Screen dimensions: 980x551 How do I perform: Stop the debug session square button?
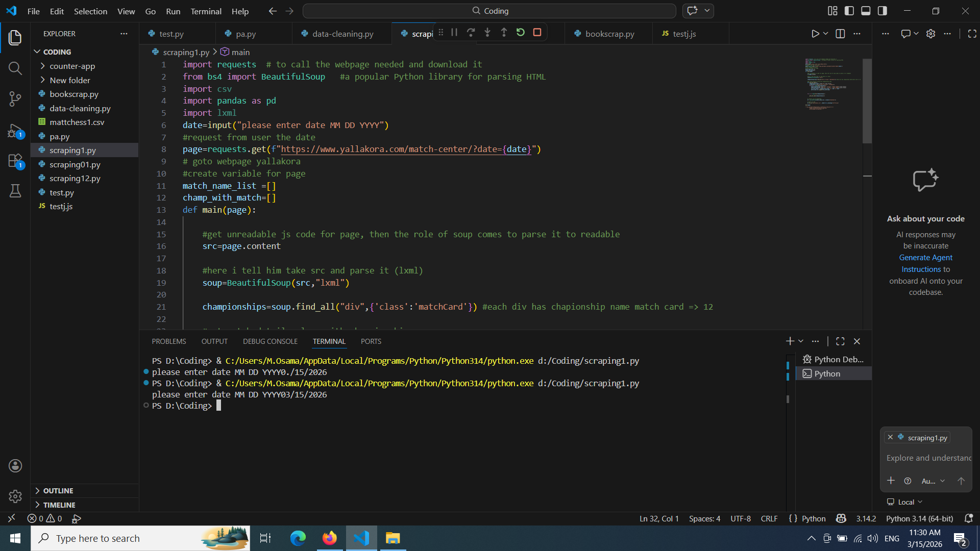[x=537, y=33]
